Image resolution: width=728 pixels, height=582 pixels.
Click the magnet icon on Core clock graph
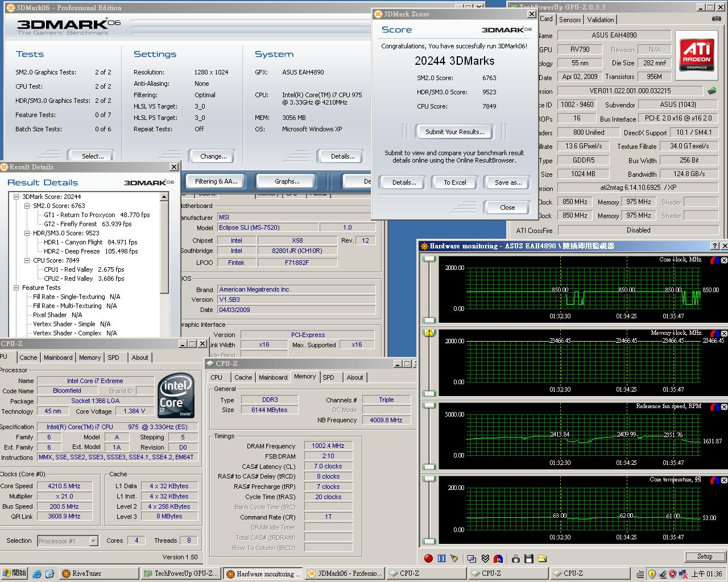tap(714, 260)
